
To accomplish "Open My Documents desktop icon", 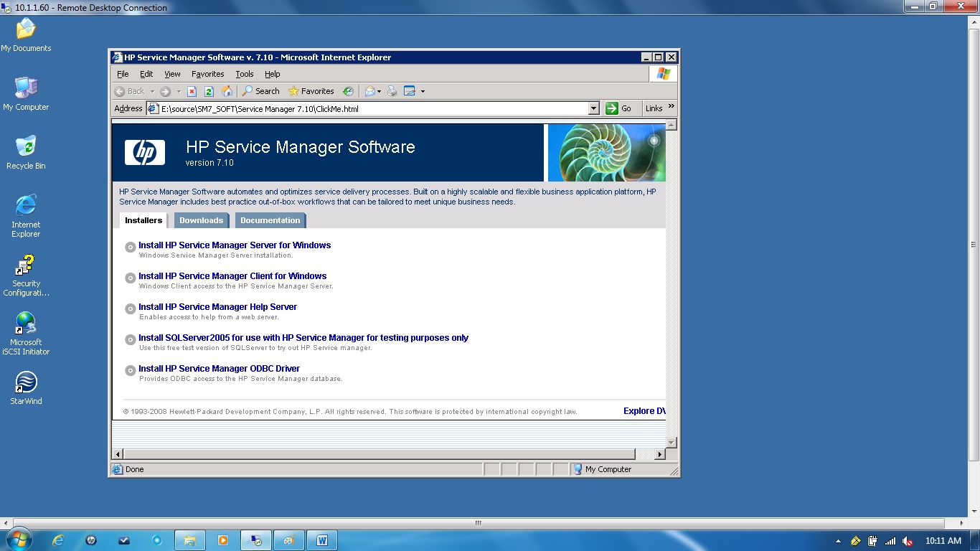I will (x=26, y=35).
